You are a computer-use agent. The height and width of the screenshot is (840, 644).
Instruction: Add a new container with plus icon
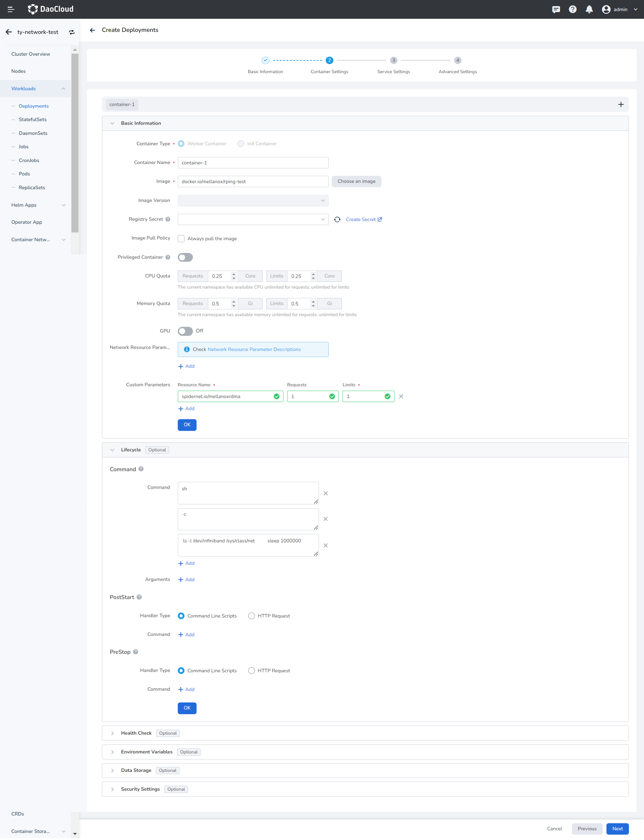(x=621, y=104)
